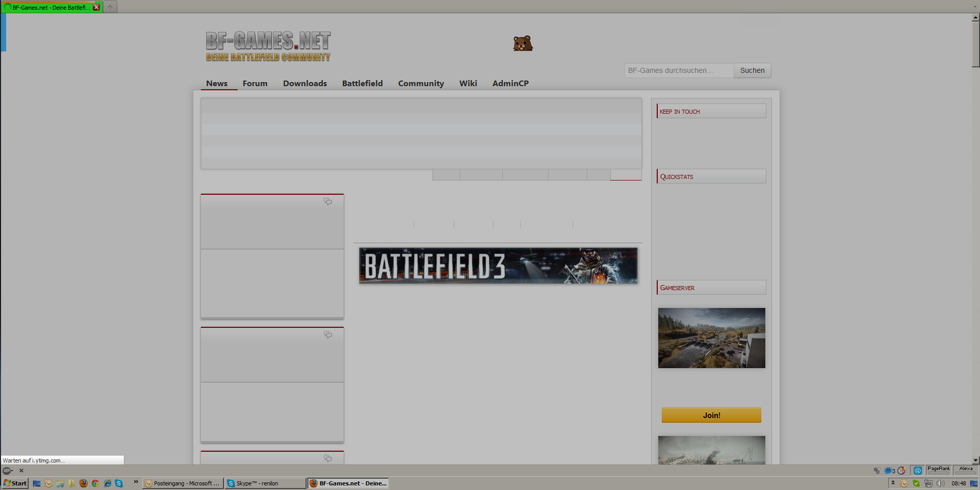The image size is (980, 490).
Task: Click the Join! gameserver button
Action: coord(711,415)
